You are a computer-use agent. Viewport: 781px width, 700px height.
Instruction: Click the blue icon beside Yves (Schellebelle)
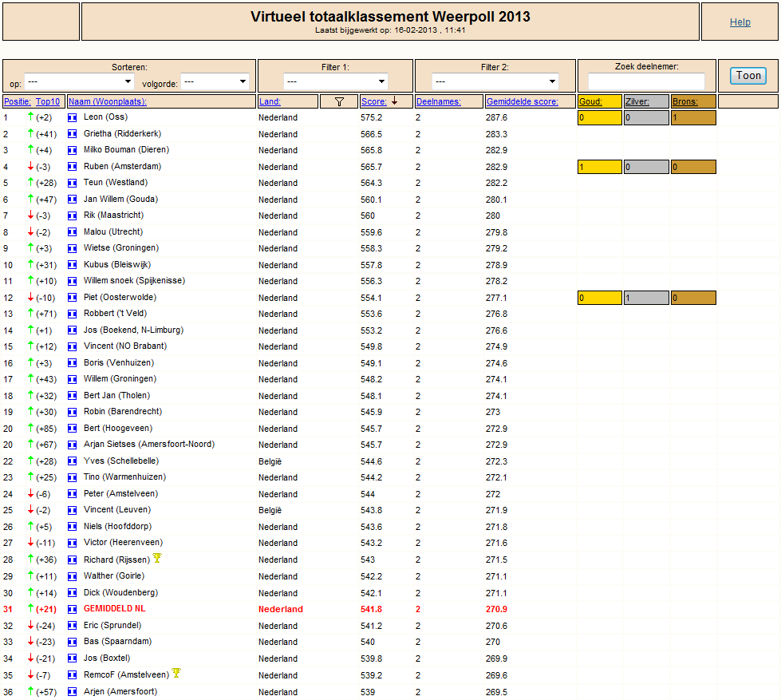pyautogui.click(x=73, y=461)
